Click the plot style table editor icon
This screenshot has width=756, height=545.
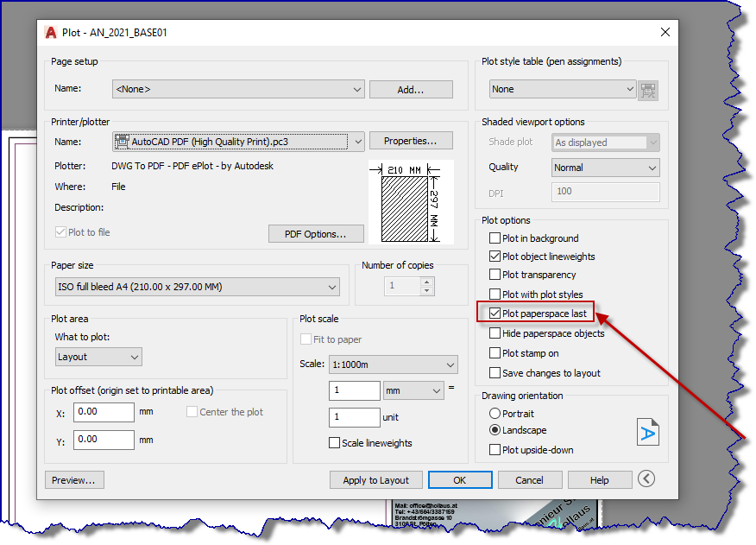click(648, 89)
